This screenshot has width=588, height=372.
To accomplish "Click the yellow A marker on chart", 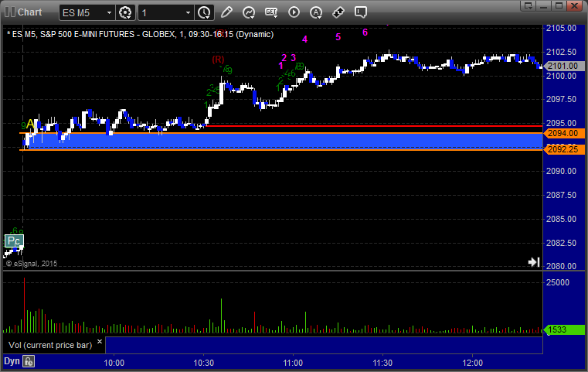I will tap(31, 125).
